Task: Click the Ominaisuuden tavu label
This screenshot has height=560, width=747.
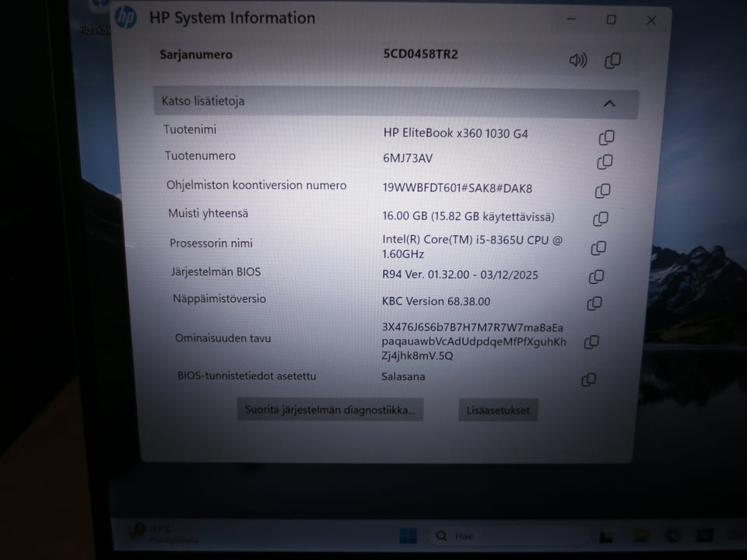Action: coord(223,338)
